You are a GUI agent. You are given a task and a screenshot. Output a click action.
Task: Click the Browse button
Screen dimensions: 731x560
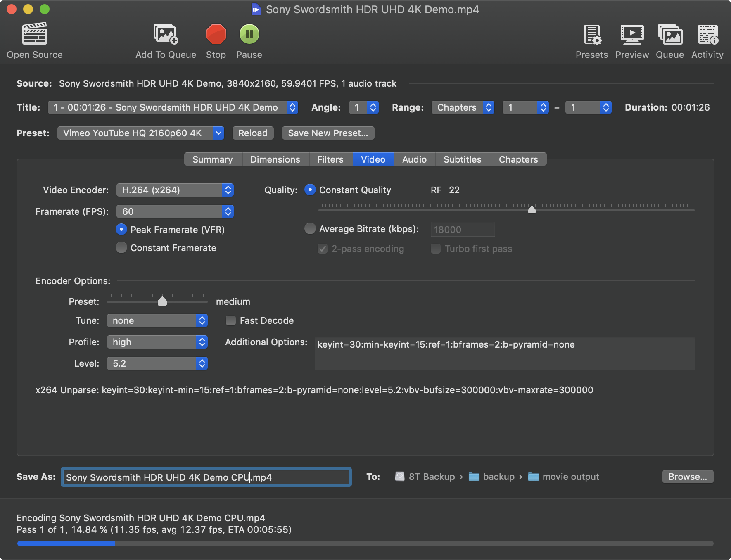(688, 477)
